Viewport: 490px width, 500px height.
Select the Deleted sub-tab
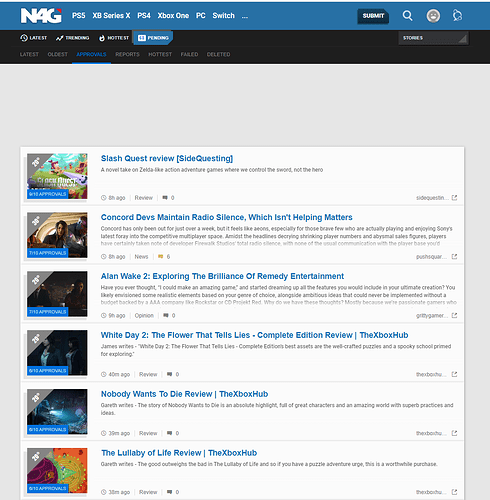(x=218, y=54)
